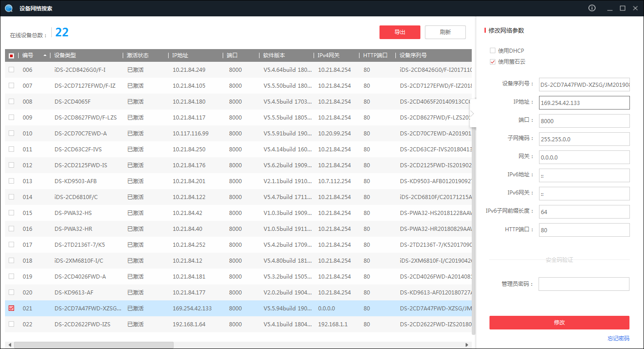The width and height of the screenshot is (644, 349).
Task: Click software version V5.5.91build for device 010
Action: 288,133
